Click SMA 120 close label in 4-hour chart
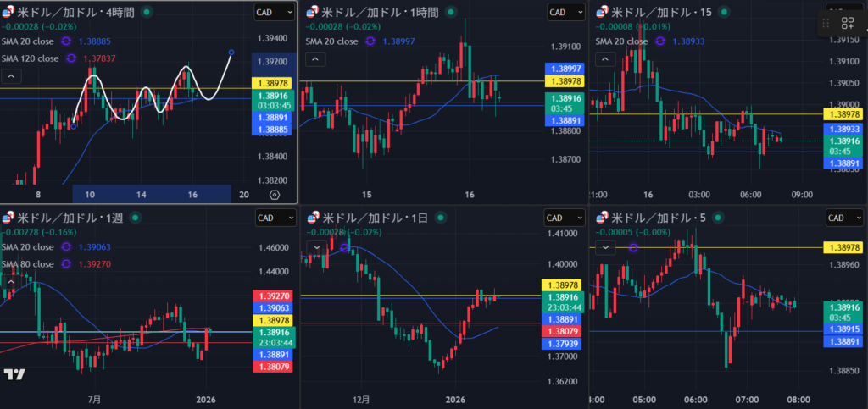The image size is (868, 409). pyautogui.click(x=31, y=58)
